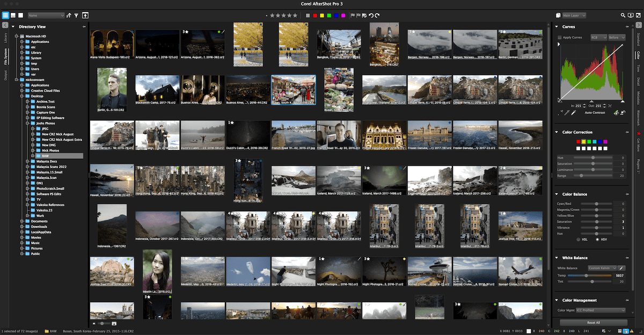Image resolution: width=644 pixels, height=335 pixels.
Task: Click the Auto Contrast button in Curves
Action: pyautogui.click(x=595, y=113)
